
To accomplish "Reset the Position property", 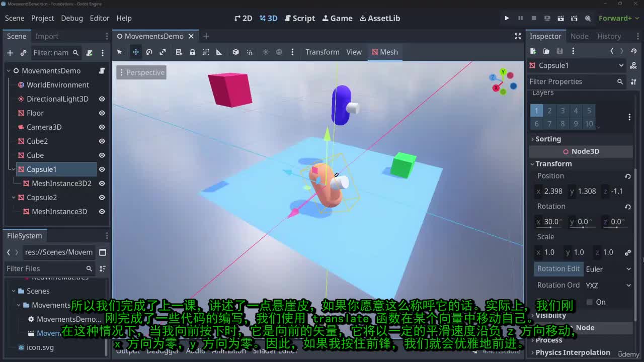I will pos(628,176).
